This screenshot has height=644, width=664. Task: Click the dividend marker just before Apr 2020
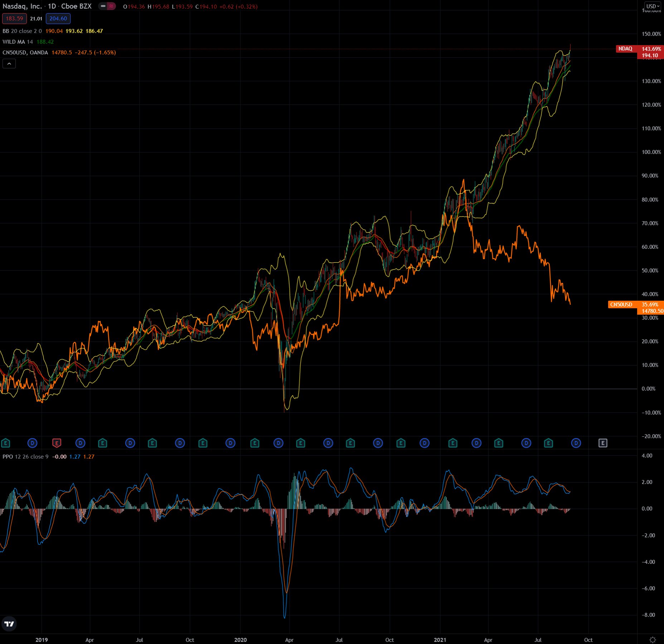point(278,443)
